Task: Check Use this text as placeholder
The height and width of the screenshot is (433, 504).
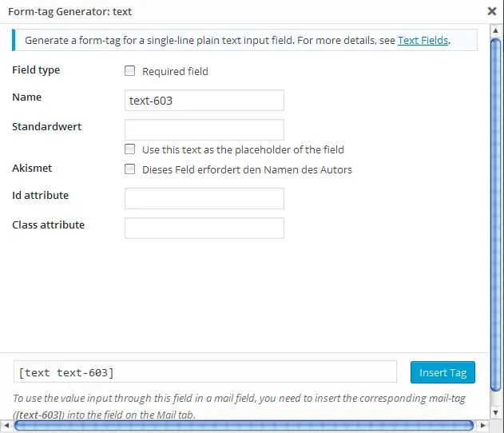Action: point(130,149)
